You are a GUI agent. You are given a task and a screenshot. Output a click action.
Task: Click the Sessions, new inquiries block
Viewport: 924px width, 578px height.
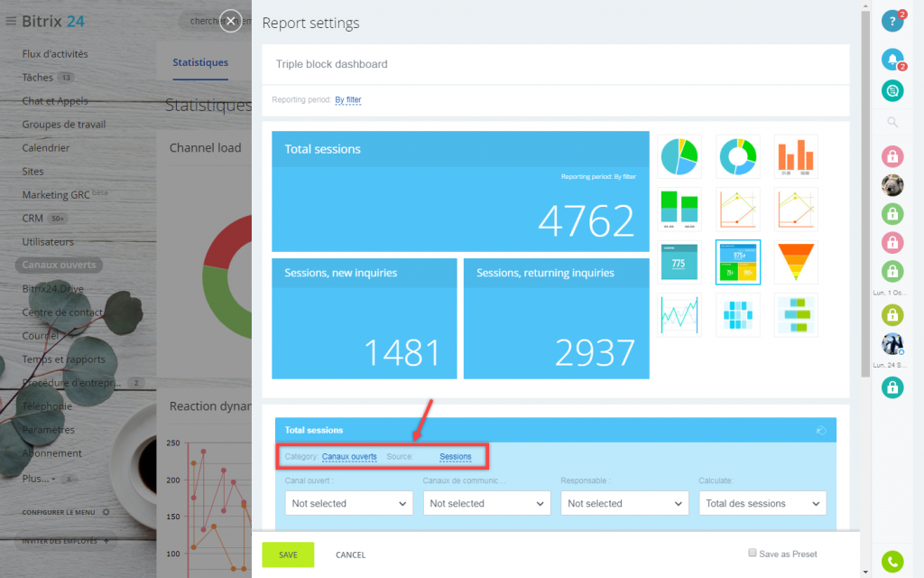click(365, 319)
